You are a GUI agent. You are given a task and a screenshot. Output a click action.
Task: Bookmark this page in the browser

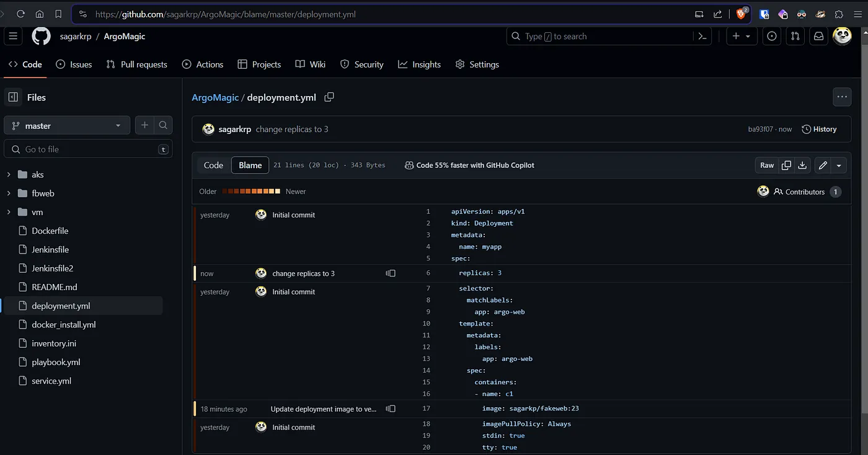(x=58, y=14)
